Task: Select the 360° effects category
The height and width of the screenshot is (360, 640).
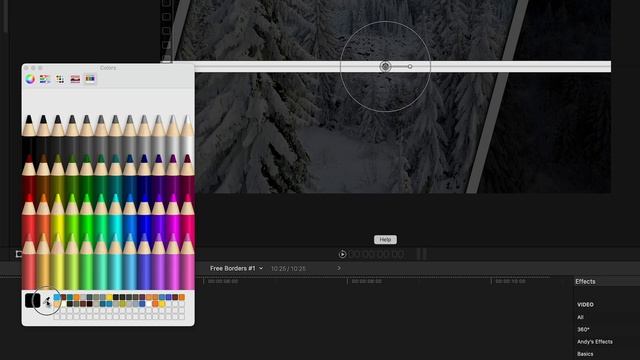Action: 583,329
